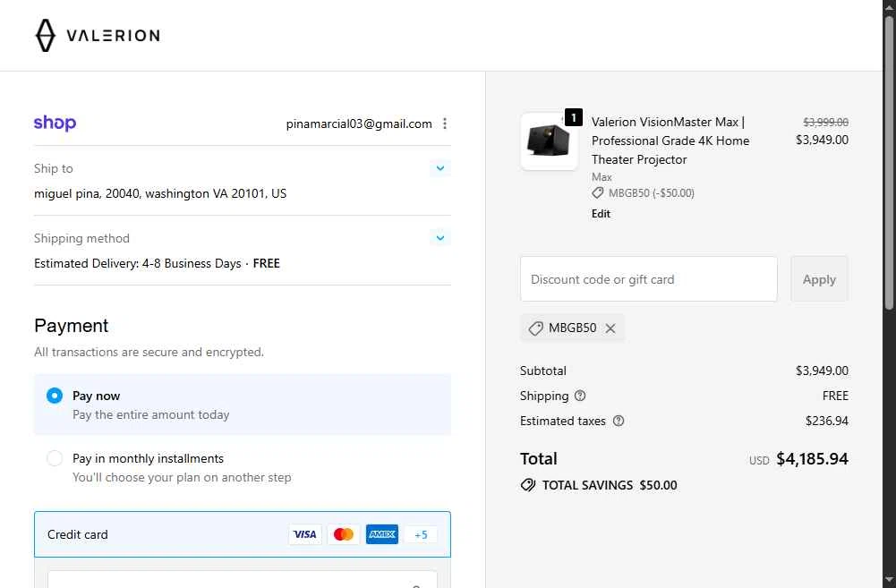Image resolution: width=896 pixels, height=588 pixels.
Task: Click the tag icon in the MBGB50 chip
Action: pos(535,328)
